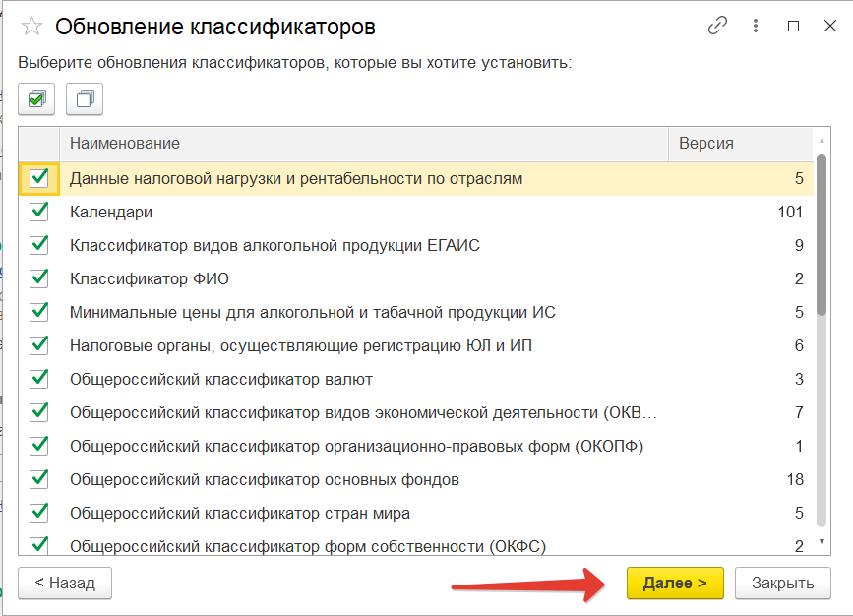Click the check all items icon
This screenshot has width=853, height=616.
point(37,98)
